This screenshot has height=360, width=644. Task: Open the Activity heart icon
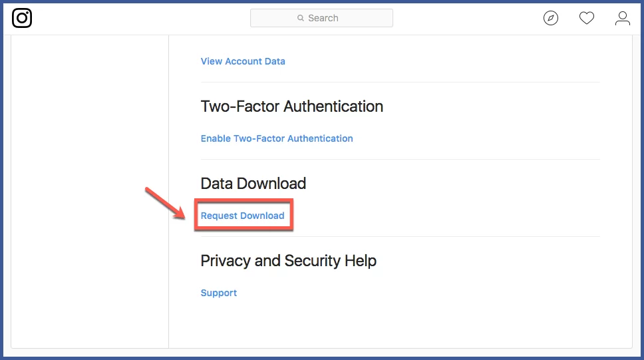[587, 18]
